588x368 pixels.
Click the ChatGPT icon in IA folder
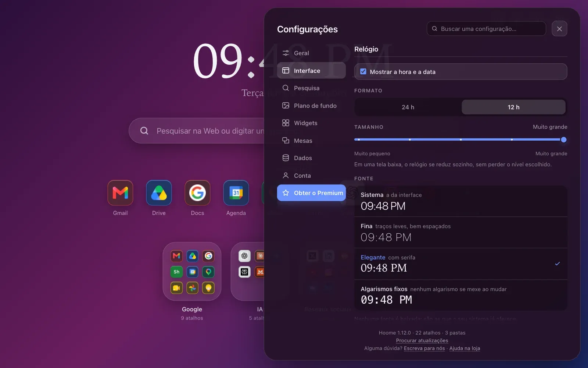click(x=244, y=256)
